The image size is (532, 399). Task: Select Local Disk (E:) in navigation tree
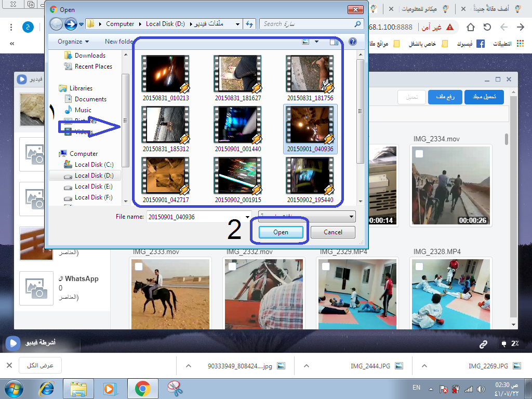click(94, 187)
